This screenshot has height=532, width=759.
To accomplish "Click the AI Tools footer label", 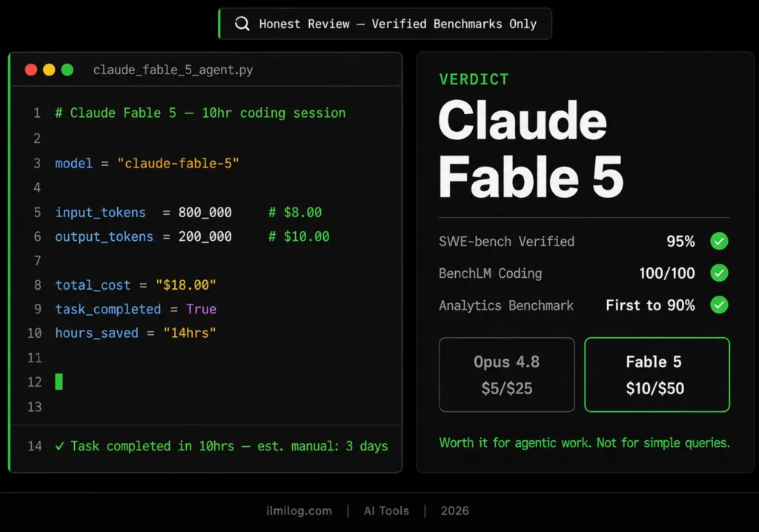I will click(x=386, y=511).
